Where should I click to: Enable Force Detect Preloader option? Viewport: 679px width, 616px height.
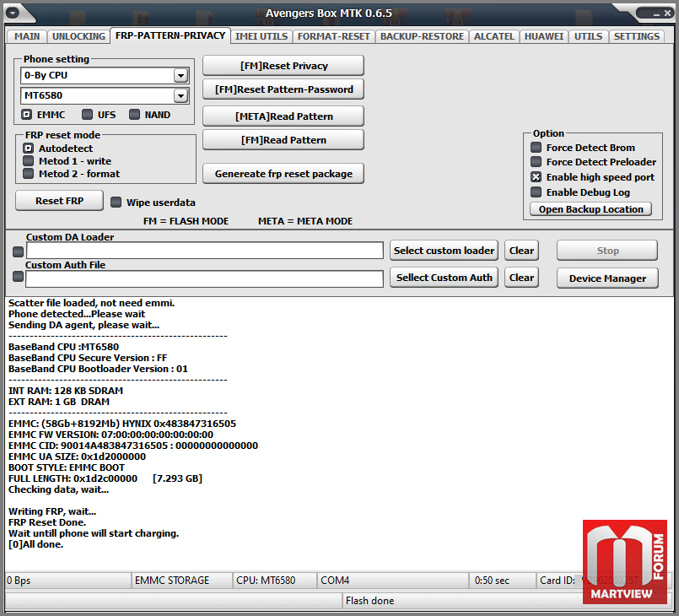coord(536,162)
